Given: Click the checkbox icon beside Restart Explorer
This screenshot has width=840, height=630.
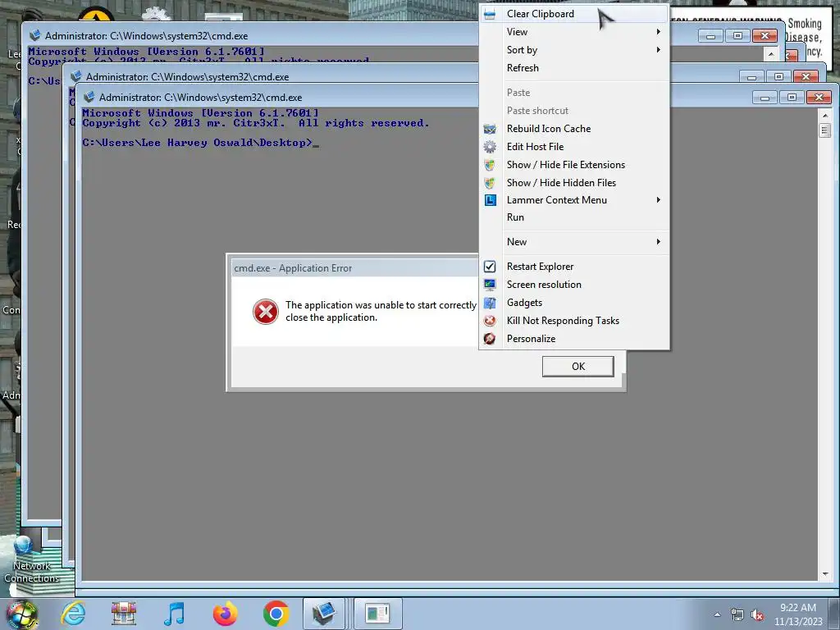Looking at the screenshot, I should point(490,267).
